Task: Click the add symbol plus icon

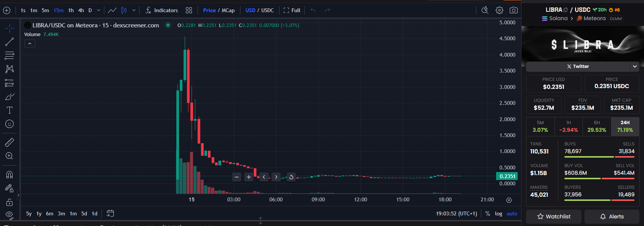Action: click(x=6, y=10)
